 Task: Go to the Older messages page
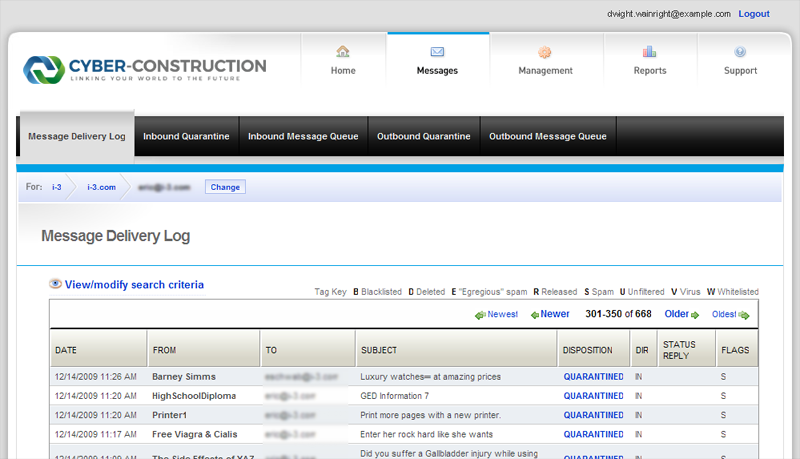(x=677, y=314)
